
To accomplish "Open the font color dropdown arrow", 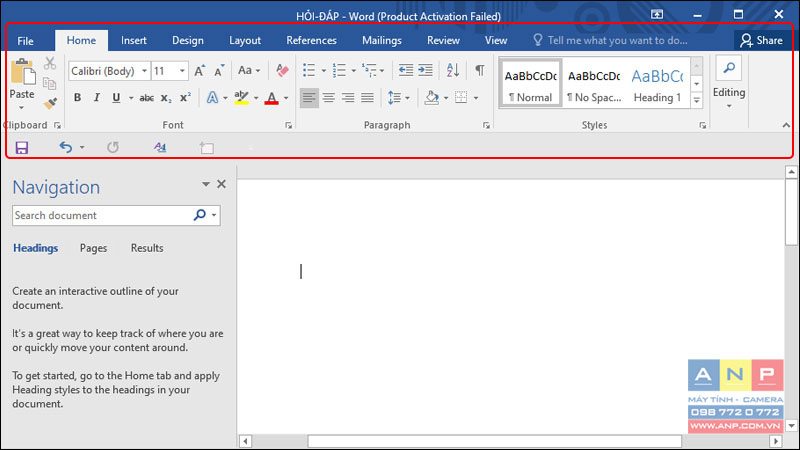I will 286,98.
